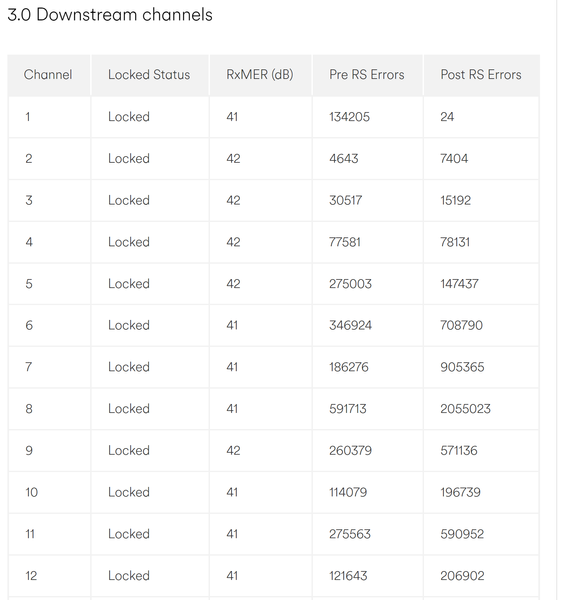This screenshot has width=574, height=600.
Task: Select Post RS Errors value 905365
Action: click(x=462, y=367)
